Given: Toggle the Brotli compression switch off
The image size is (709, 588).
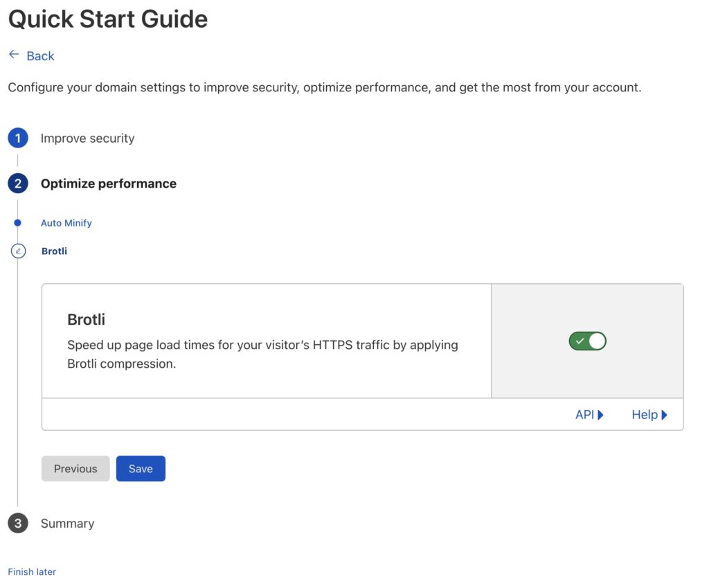Looking at the screenshot, I should pyautogui.click(x=587, y=341).
